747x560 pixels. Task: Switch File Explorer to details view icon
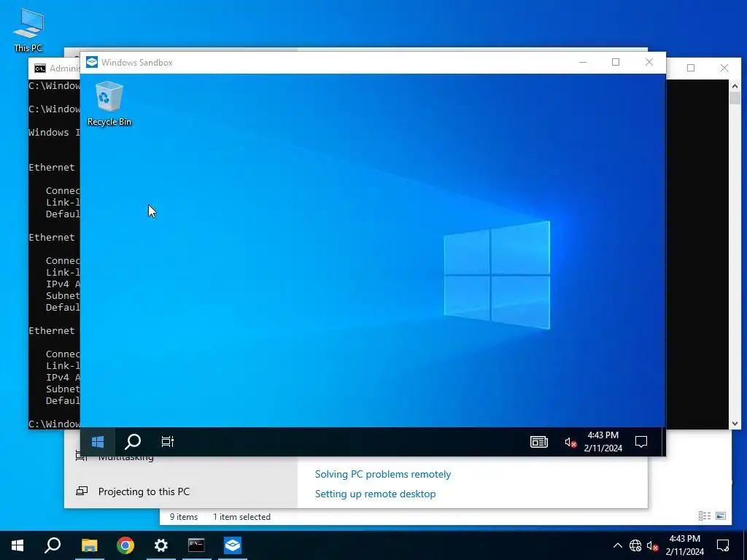click(x=705, y=516)
